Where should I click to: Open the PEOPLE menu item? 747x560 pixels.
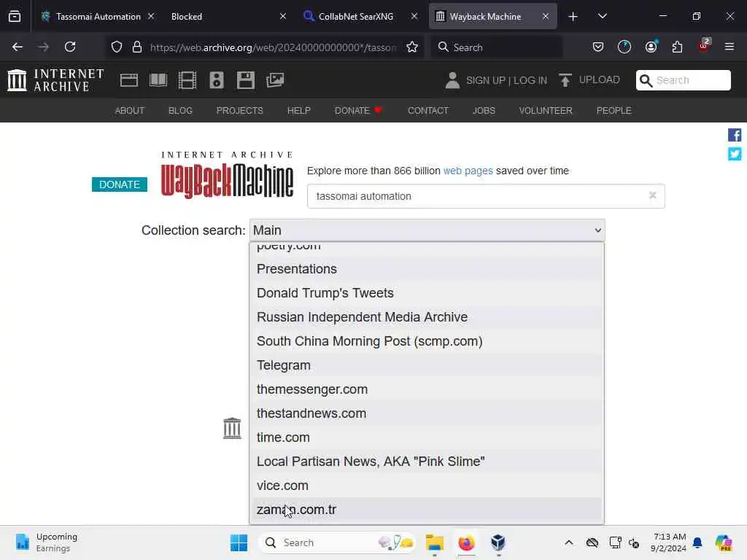click(x=614, y=111)
